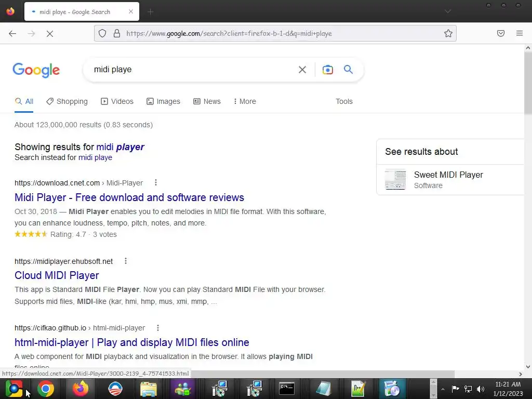This screenshot has height=399, width=532.
Task: Open the volume speaker tray icon
Action: tap(481, 389)
